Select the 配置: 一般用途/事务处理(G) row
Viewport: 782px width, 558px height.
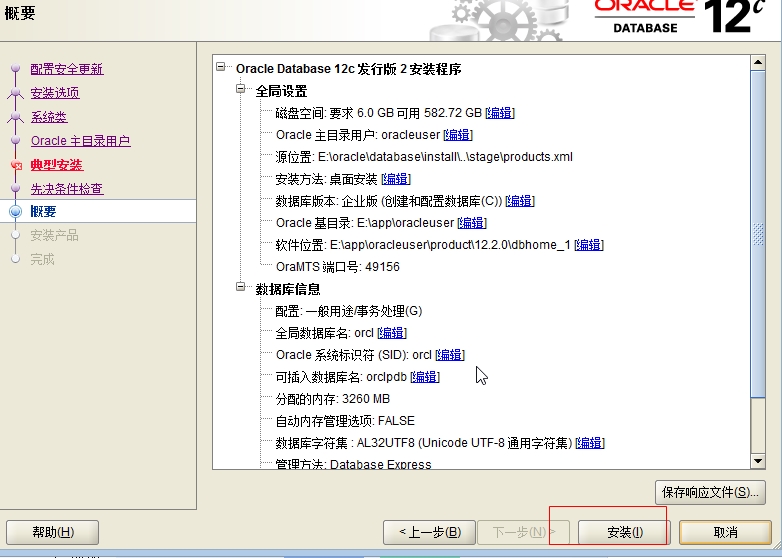click(x=349, y=311)
